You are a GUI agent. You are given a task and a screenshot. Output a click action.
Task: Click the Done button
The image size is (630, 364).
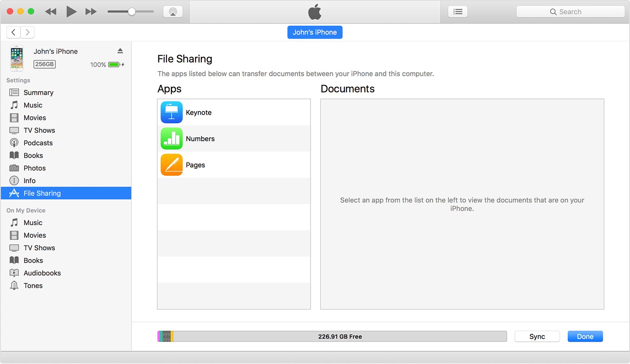point(585,337)
